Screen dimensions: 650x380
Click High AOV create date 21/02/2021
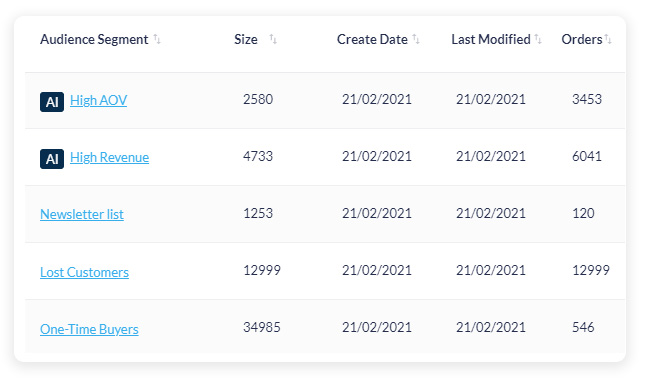tap(377, 99)
